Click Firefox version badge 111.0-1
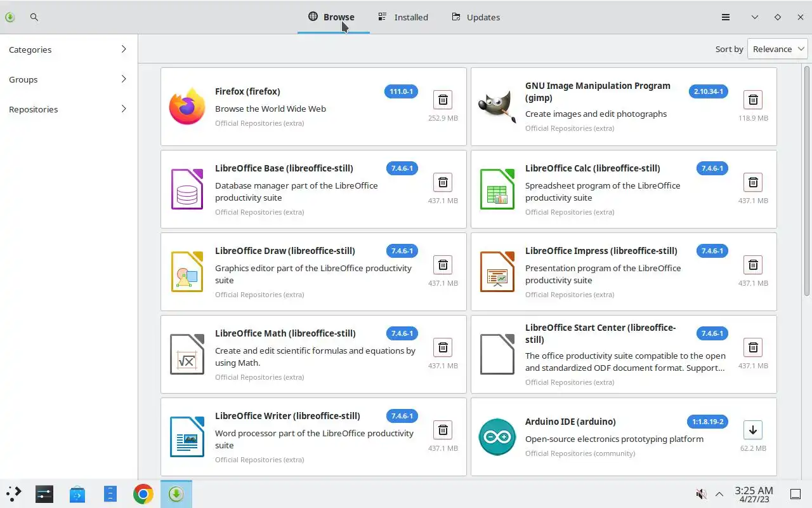 (x=401, y=91)
